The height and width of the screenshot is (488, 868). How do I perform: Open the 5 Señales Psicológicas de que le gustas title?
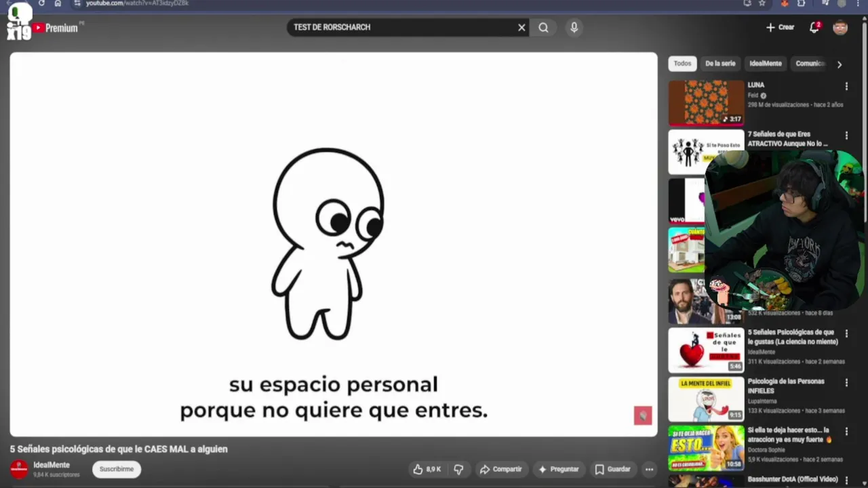tap(792, 337)
